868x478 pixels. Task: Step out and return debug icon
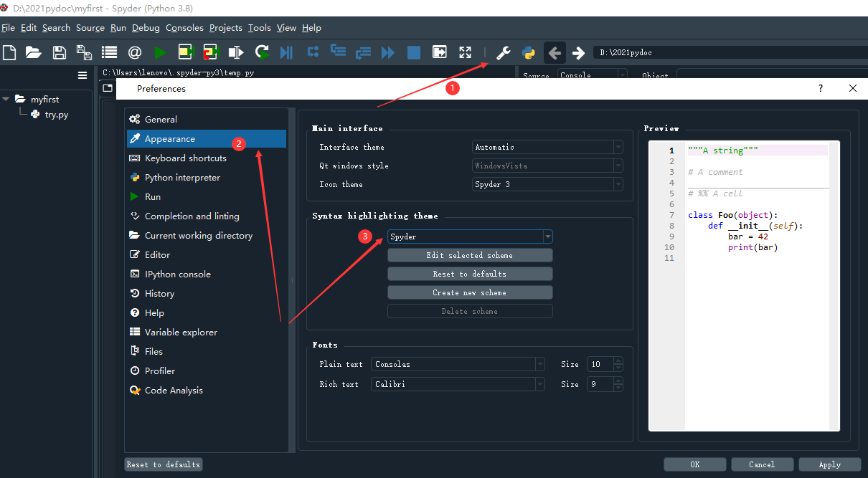coord(363,52)
